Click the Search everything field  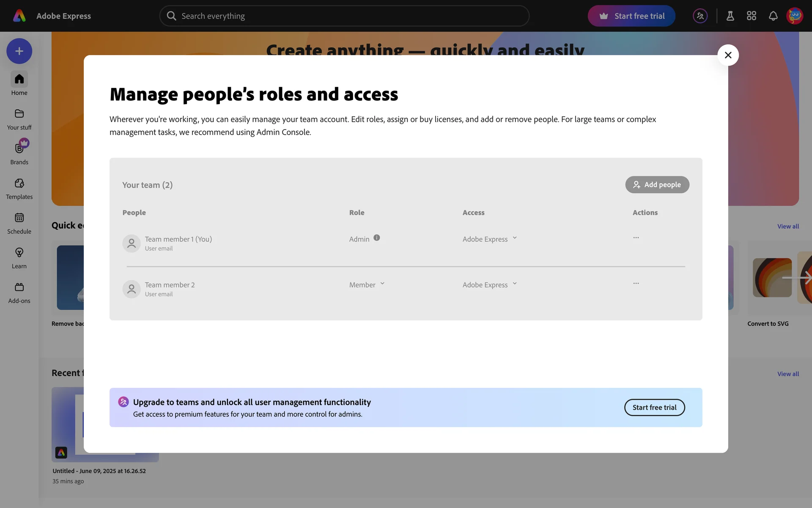(x=343, y=16)
